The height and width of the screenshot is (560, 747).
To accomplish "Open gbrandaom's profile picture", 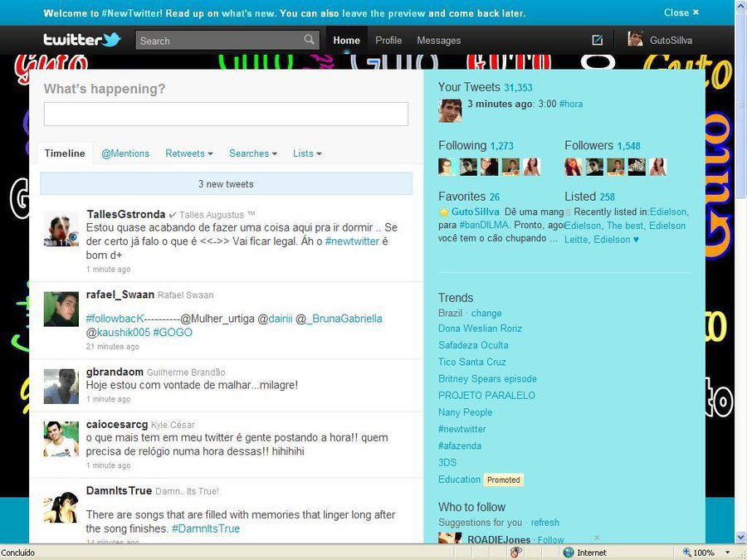I will [x=61, y=386].
